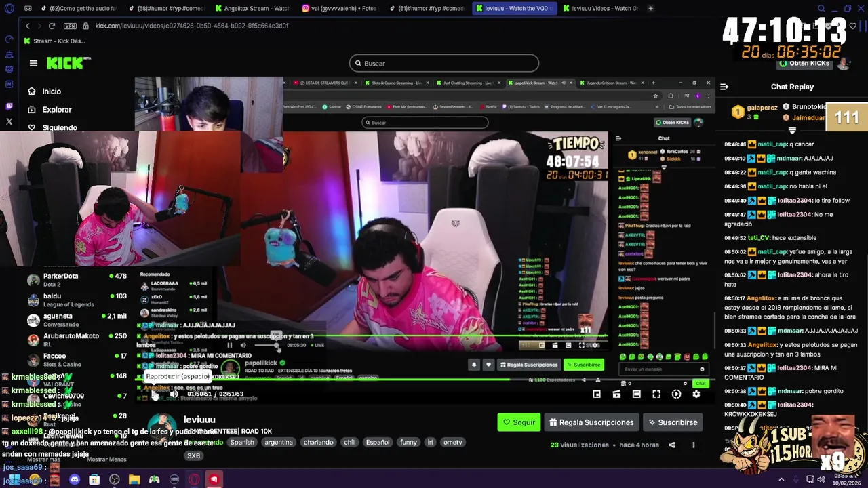868x488 pixels.
Task: Open playback speed control
Action: point(676,394)
